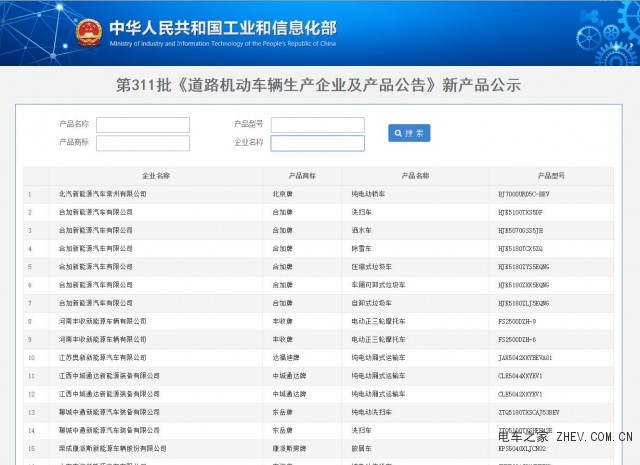Click the 中城通达牌 brand in row 12
The height and width of the screenshot is (465, 640).
pyautogui.click(x=289, y=394)
